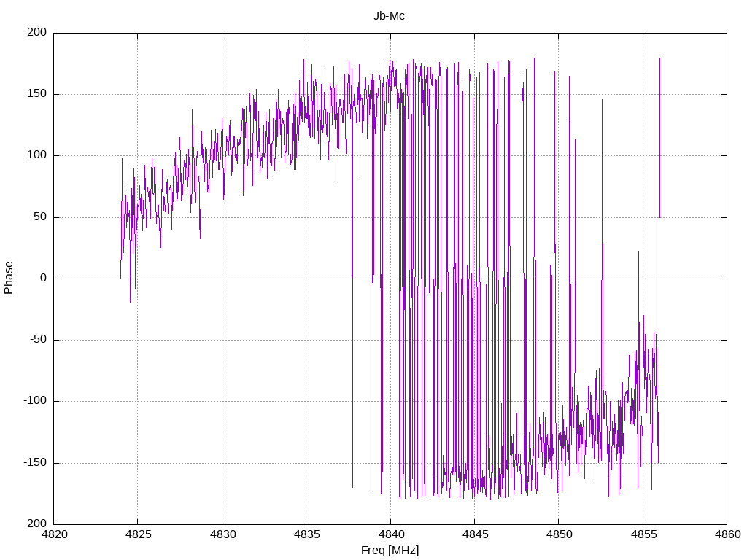The width and height of the screenshot is (747, 560).
Task: Click the x-axis tick label 4830
Action: coord(222,534)
